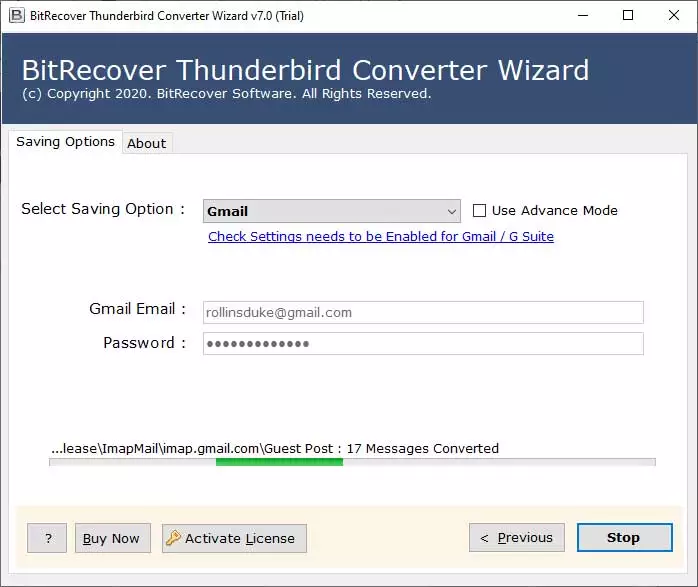The width and height of the screenshot is (698, 587).
Task: Click the conversion progress bar
Action: coord(352,462)
